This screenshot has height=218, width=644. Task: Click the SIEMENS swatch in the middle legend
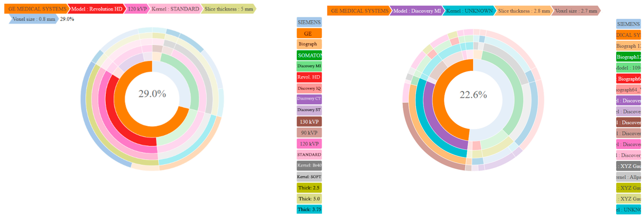coord(309,22)
